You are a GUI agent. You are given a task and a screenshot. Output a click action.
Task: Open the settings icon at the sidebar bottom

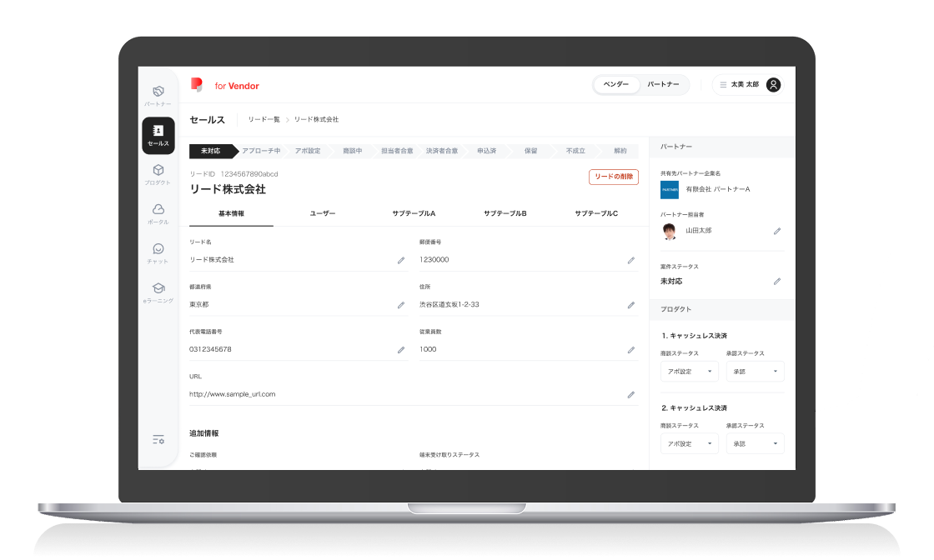point(158,439)
